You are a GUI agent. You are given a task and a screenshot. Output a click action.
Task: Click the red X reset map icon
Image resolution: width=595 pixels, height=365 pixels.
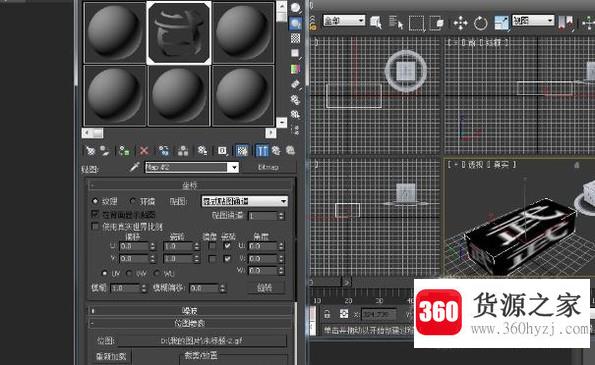(x=143, y=151)
